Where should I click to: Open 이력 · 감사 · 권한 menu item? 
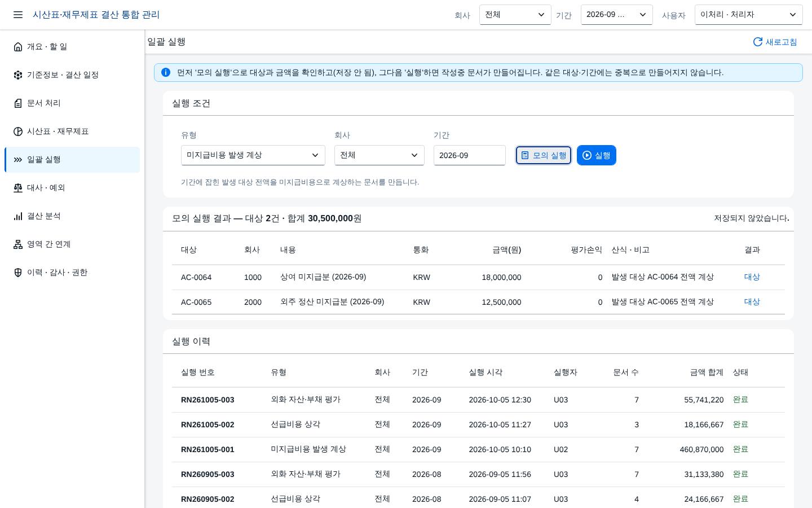click(x=72, y=273)
